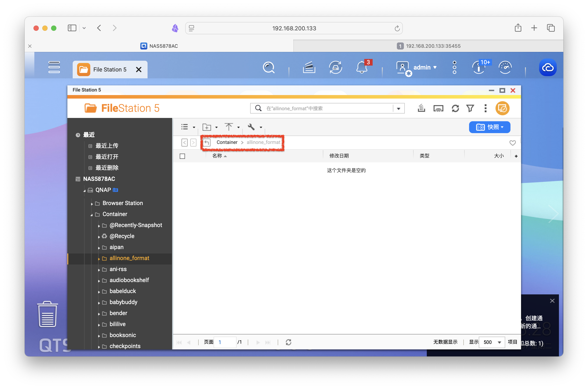Open the background tasks icon in QTS bar
The height and width of the screenshot is (389, 588).
pyautogui.click(x=309, y=68)
